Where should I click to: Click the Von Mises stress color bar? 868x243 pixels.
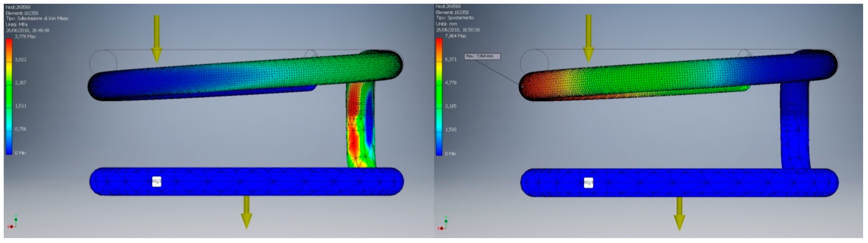[9, 96]
